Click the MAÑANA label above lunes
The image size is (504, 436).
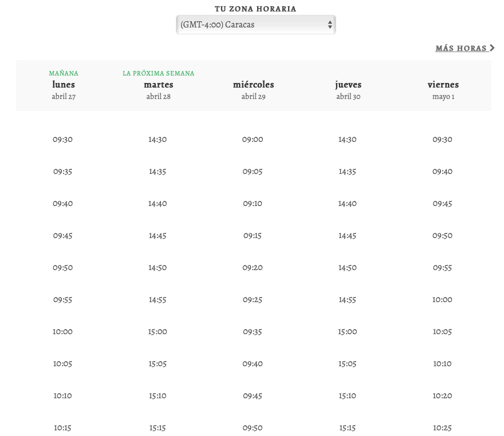[63, 73]
